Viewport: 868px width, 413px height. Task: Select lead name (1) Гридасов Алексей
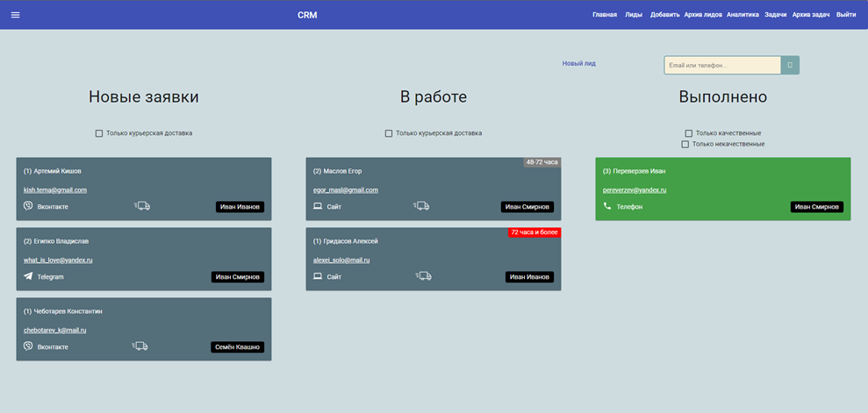pyautogui.click(x=346, y=242)
